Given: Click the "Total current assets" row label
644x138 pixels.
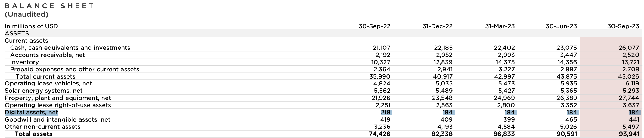Looking at the screenshot, I should pos(45,76).
